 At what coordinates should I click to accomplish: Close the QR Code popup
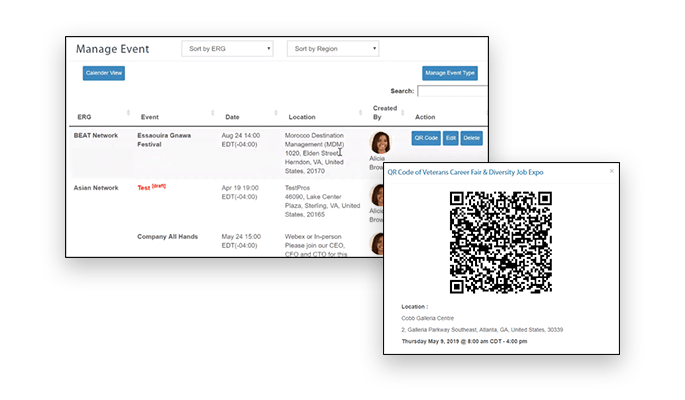(x=612, y=171)
